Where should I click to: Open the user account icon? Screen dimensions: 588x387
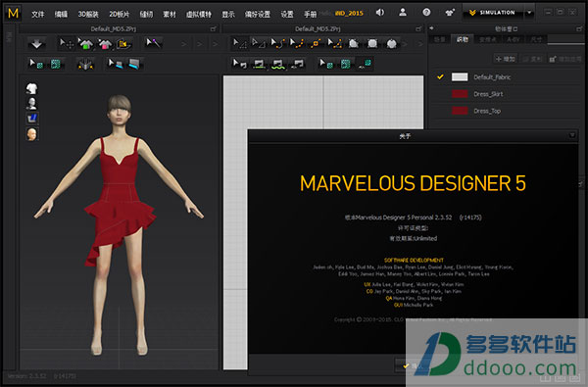(403, 13)
